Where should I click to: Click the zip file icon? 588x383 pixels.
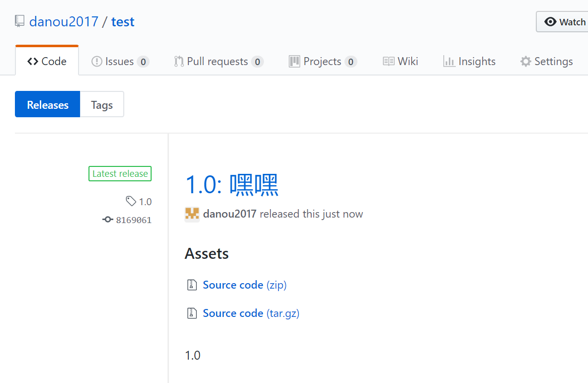192,285
